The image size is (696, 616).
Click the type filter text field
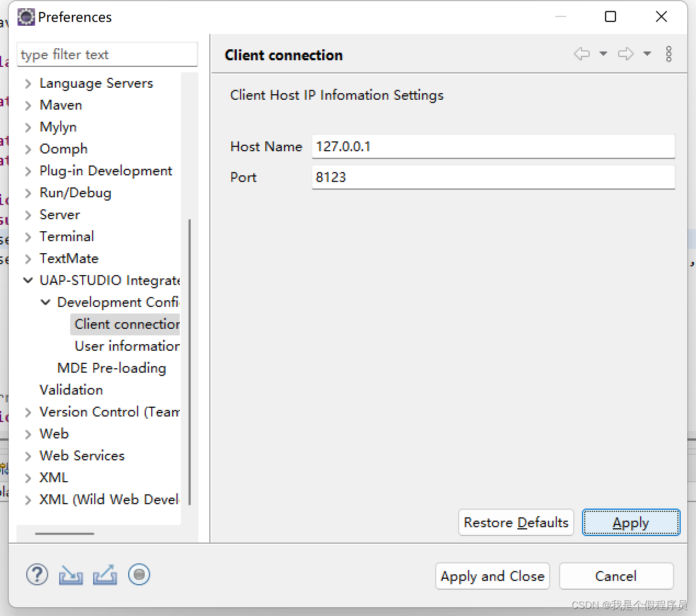tap(107, 54)
